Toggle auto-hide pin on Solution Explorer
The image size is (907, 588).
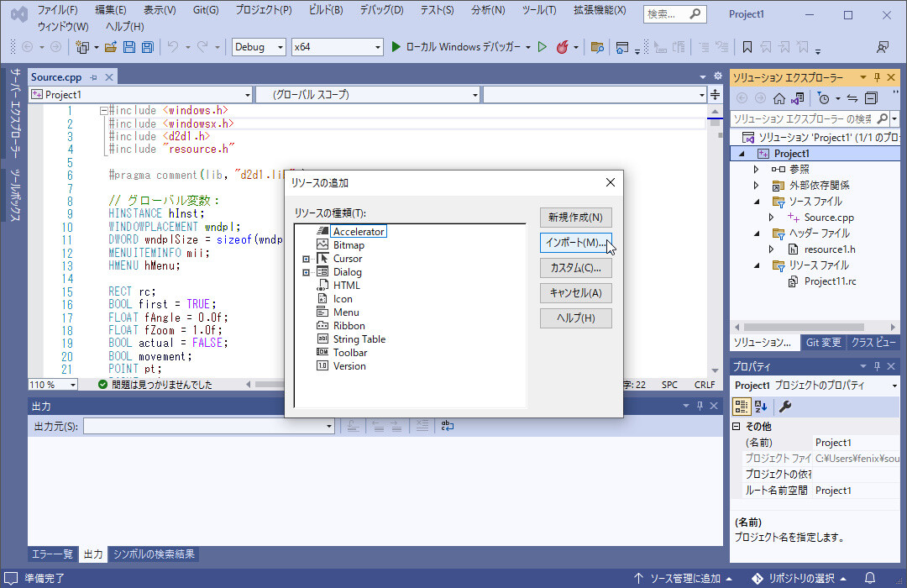tap(877, 77)
